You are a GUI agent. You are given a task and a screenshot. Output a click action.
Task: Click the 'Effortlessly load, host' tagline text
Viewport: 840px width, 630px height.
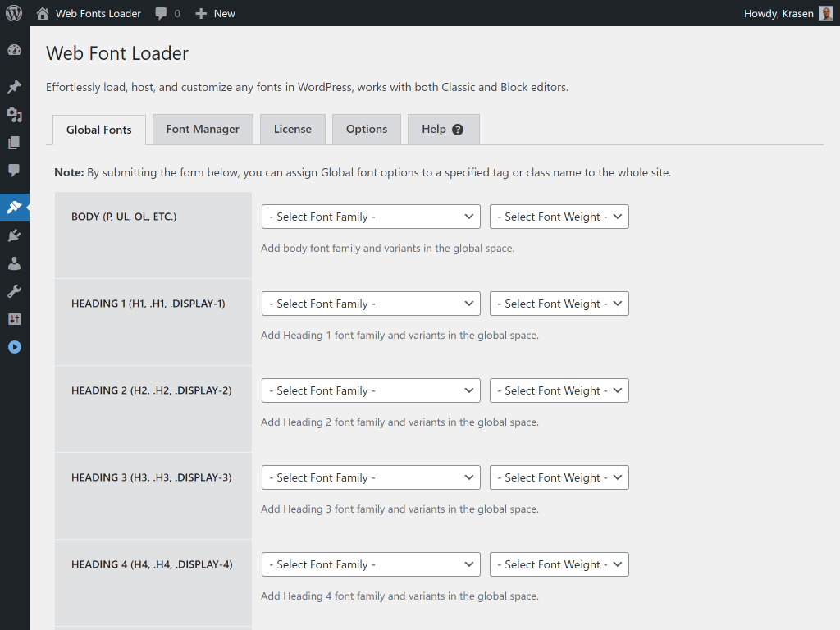coord(307,87)
